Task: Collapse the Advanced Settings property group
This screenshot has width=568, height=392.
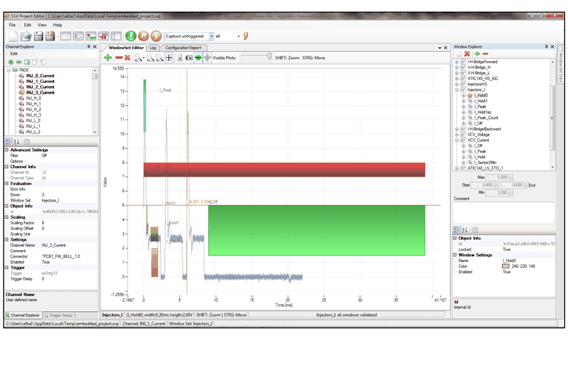Action: [x=7, y=150]
